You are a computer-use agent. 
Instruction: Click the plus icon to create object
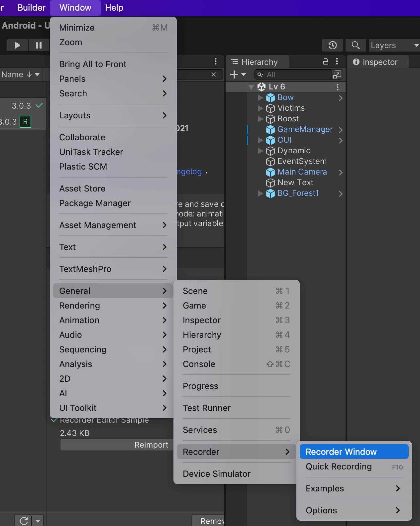point(234,74)
